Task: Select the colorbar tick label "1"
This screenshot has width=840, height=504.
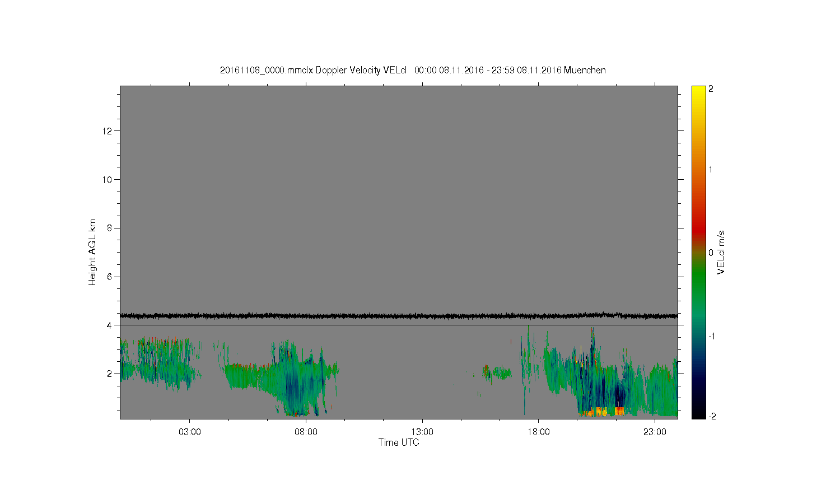Action: click(x=711, y=169)
